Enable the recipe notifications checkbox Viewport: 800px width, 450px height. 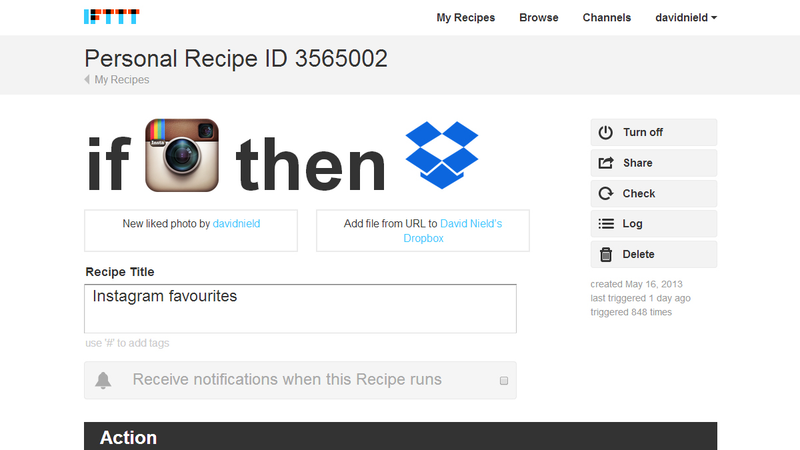[x=504, y=381]
